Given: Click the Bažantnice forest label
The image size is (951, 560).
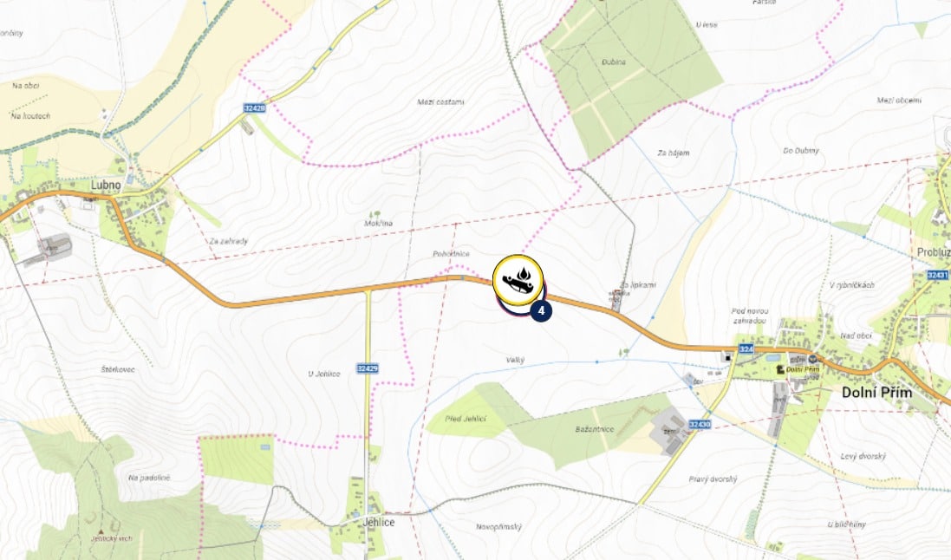Looking at the screenshot, I should tap(595, 429).
